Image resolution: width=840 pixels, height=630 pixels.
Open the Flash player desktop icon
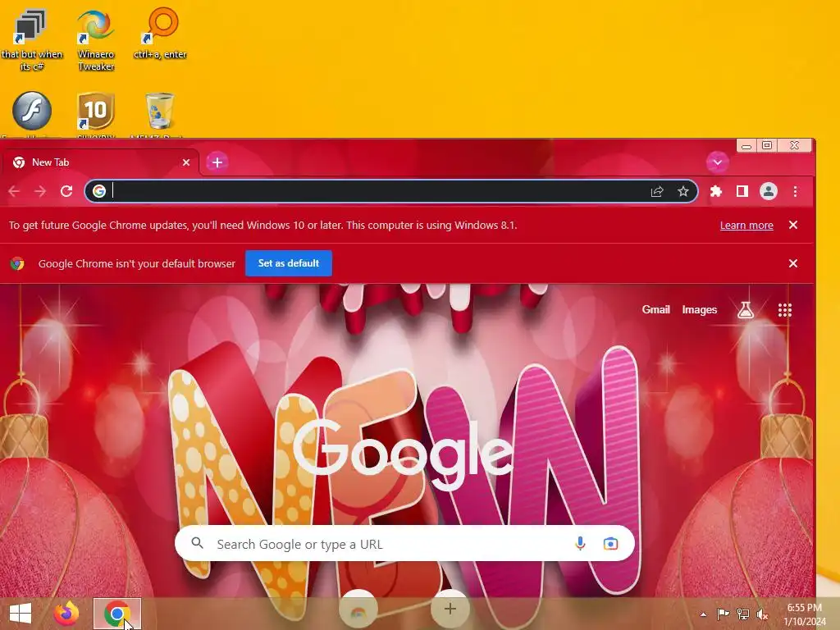pyautogui.click(x=32, y=111)
